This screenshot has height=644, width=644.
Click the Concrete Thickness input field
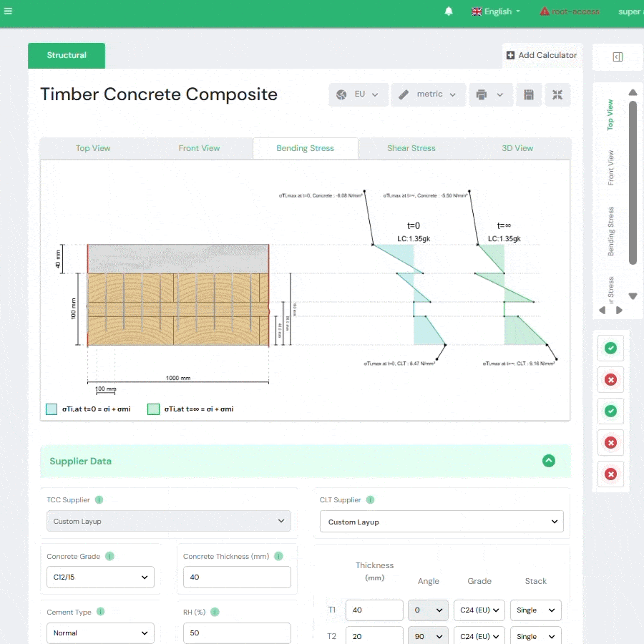pyautogui.click(x=237, y=577)
